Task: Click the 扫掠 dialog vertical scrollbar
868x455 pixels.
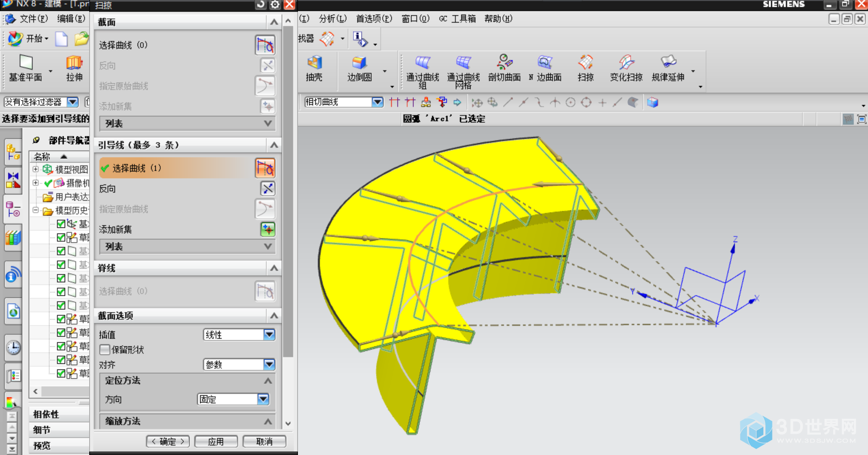Action: pos(288,190)
